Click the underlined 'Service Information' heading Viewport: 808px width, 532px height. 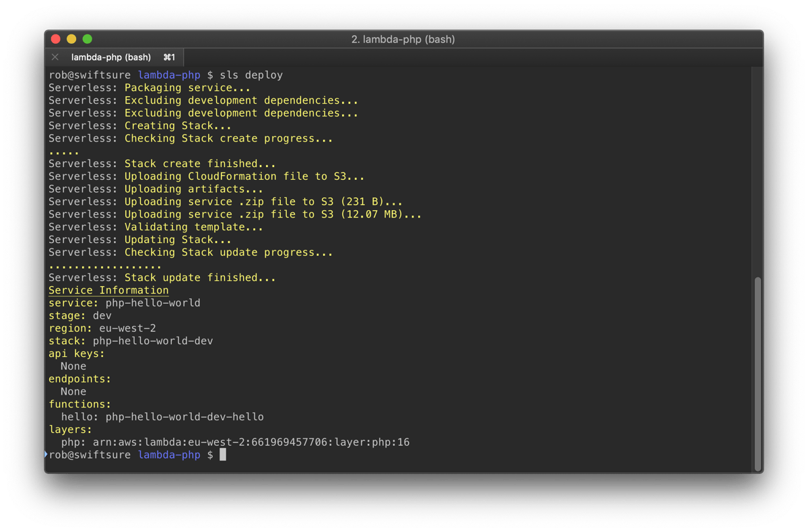click(x=108, y=290)
